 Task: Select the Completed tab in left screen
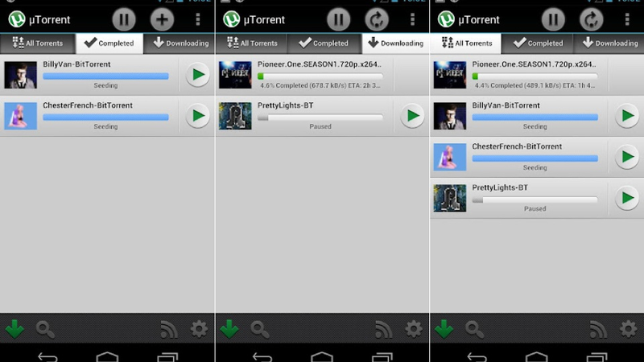109,43
